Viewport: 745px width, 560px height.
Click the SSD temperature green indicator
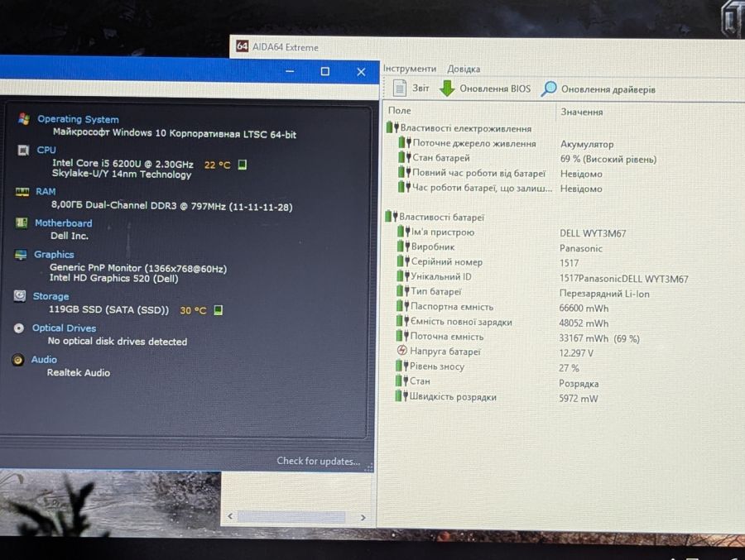218,310
